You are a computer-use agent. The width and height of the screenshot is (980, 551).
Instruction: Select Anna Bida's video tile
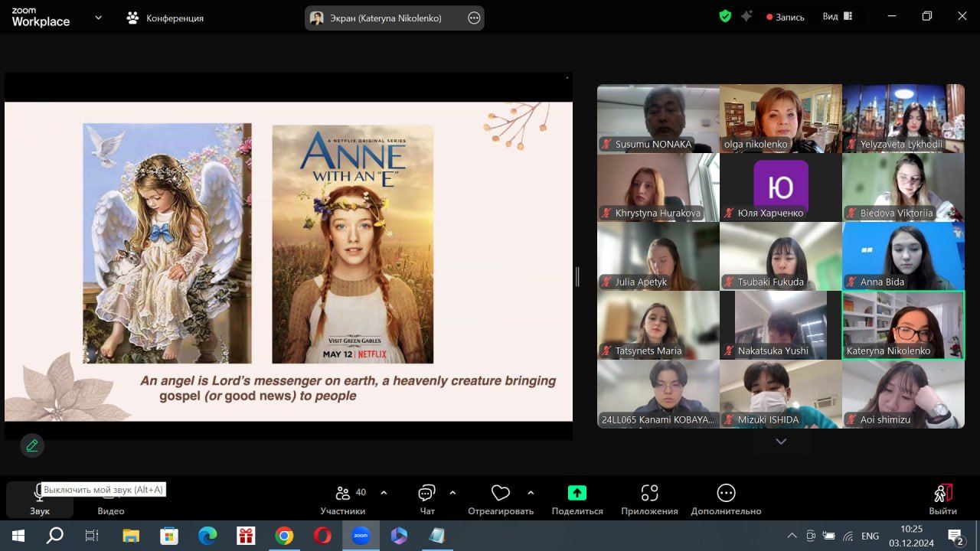click(x=903, y=256)
